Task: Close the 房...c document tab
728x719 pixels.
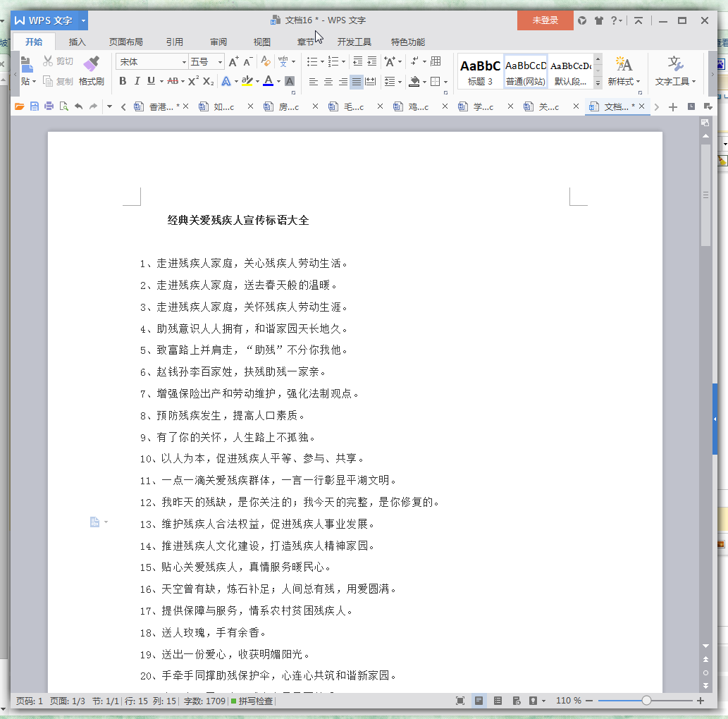Action: tap(315, 106)
